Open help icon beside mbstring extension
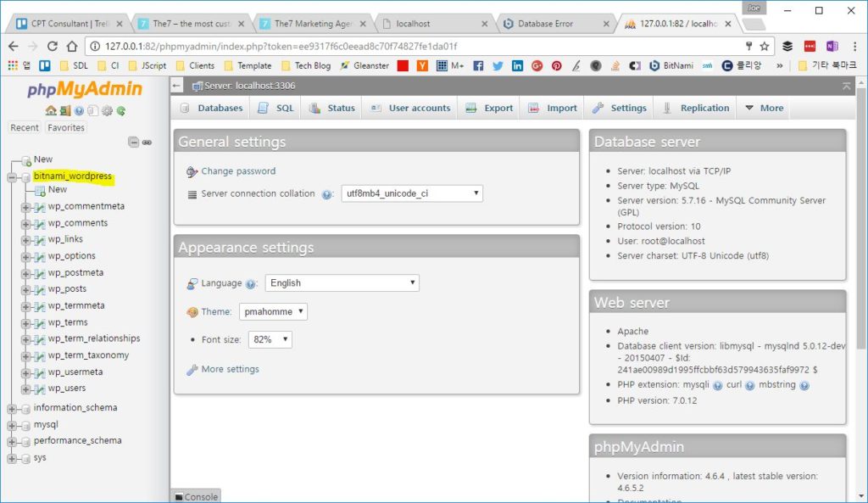 coord(804,386)
